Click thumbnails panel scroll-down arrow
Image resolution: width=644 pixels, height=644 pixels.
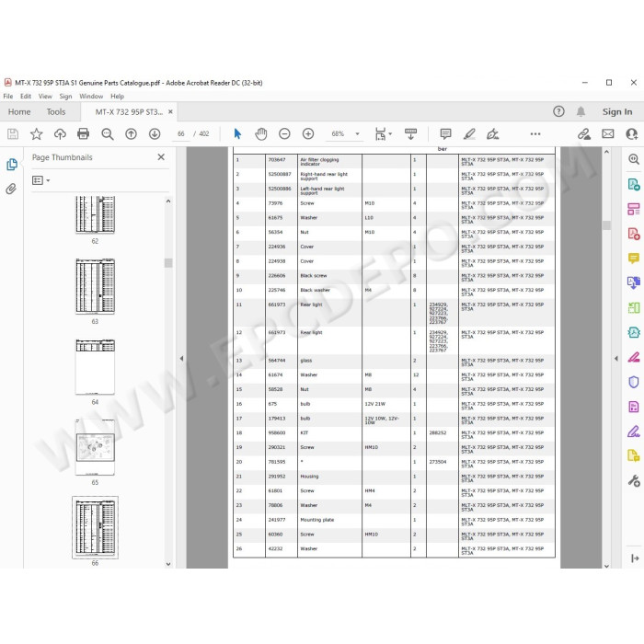point(168,564)
